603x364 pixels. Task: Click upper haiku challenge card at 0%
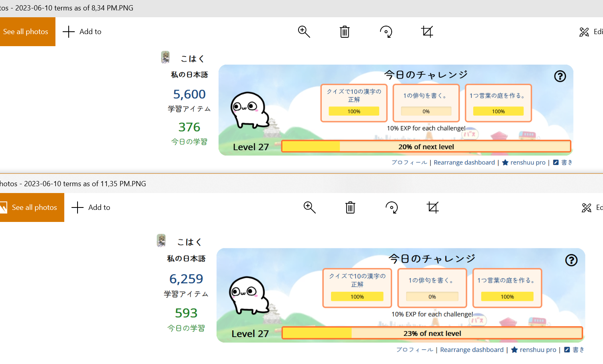tap(426, 103)
